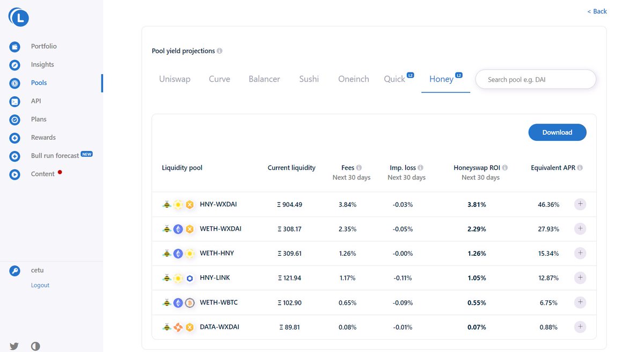Switch to the Sushi tab

[309, 79]
